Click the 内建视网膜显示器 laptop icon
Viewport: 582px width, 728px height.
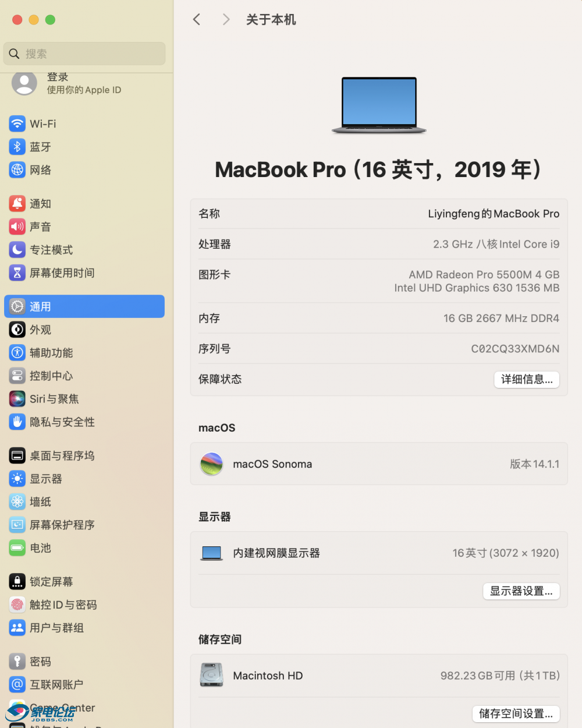tap(212, 553)
